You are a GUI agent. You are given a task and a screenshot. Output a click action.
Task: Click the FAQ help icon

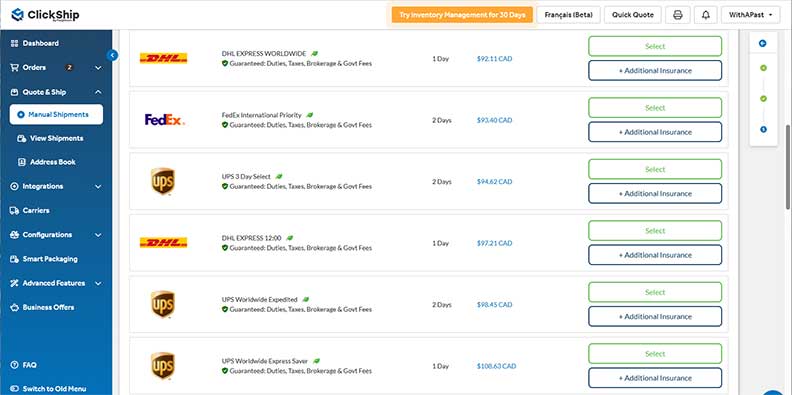(15, 365)
